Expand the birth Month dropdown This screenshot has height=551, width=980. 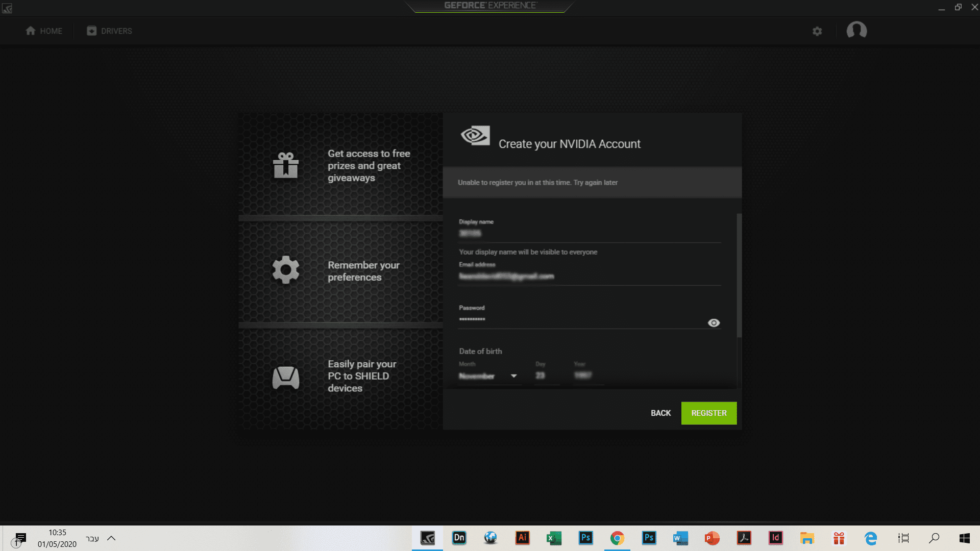[x=513, y=376]
